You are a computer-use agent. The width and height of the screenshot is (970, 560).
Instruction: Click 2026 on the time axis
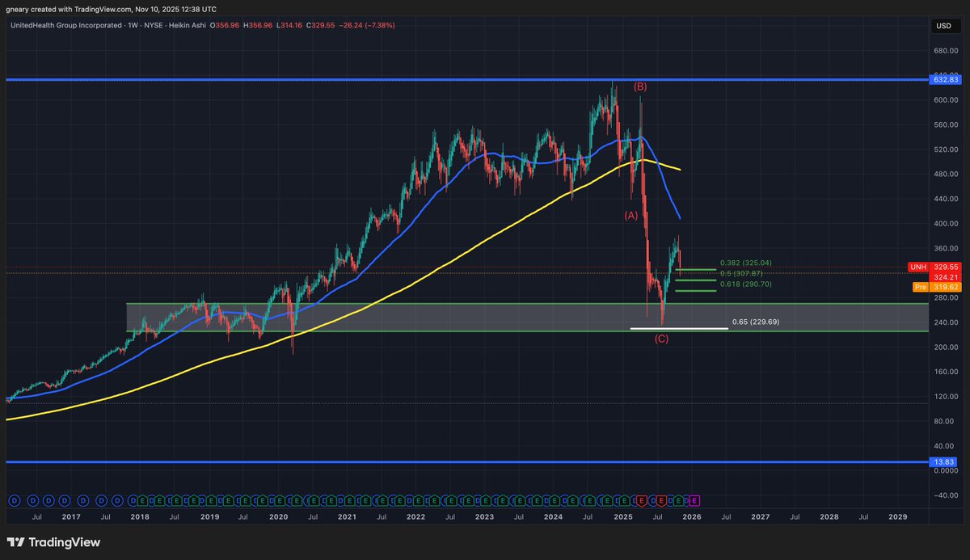tap(692, 516)
